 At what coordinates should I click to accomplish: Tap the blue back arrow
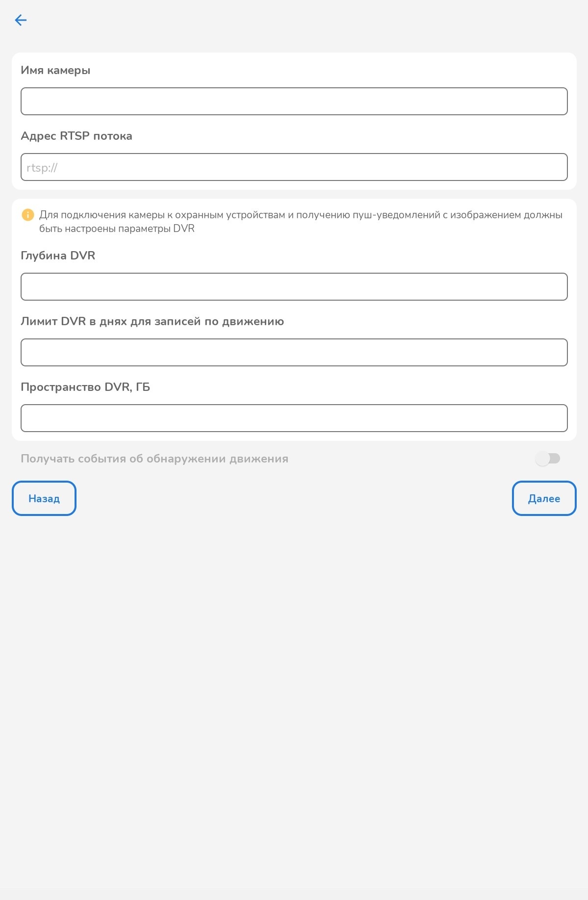click(21, 20)
